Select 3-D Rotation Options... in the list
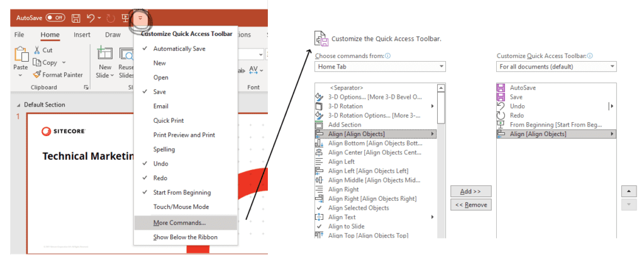This screenshot has height=267, width=644. point(375,116)
